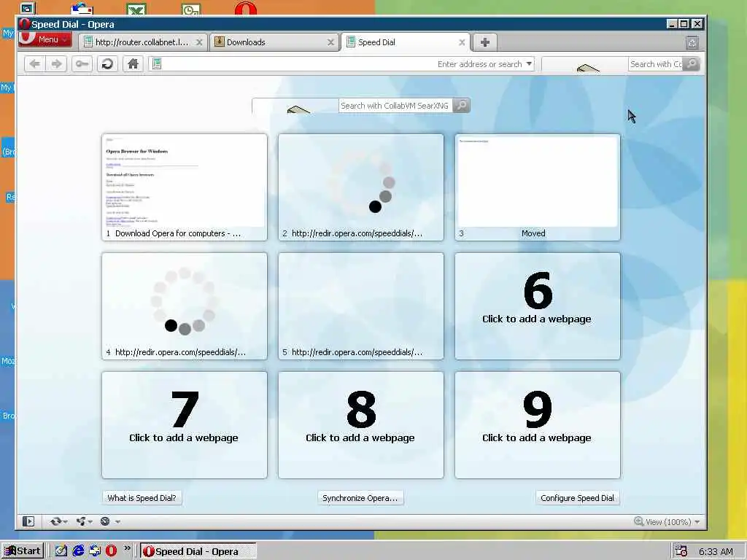Open the Opera Unite status dropdown
This screenshot has height=560, width=747.
click(85, 521)
